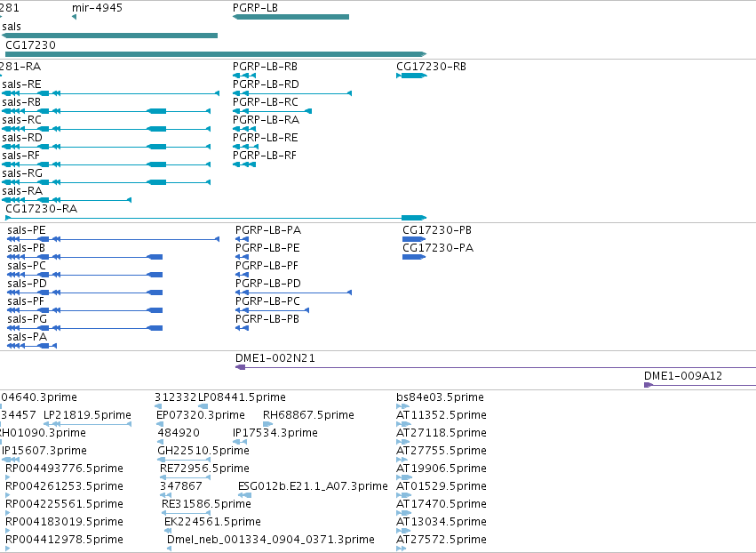Click the CG17230 gene span bar
This screenshot has height=553, width=756.
click(x=216, y=54)
